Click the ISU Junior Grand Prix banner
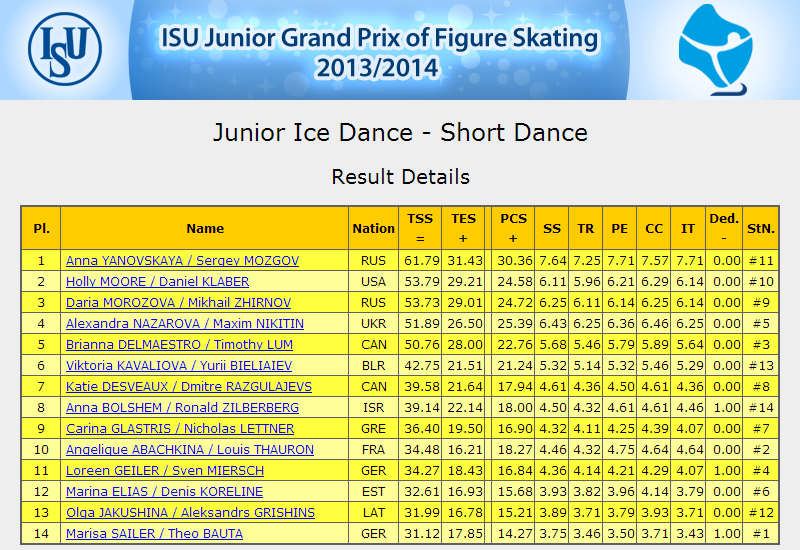Viewport: 800px width, 550px height. click(x=379, y=50)
